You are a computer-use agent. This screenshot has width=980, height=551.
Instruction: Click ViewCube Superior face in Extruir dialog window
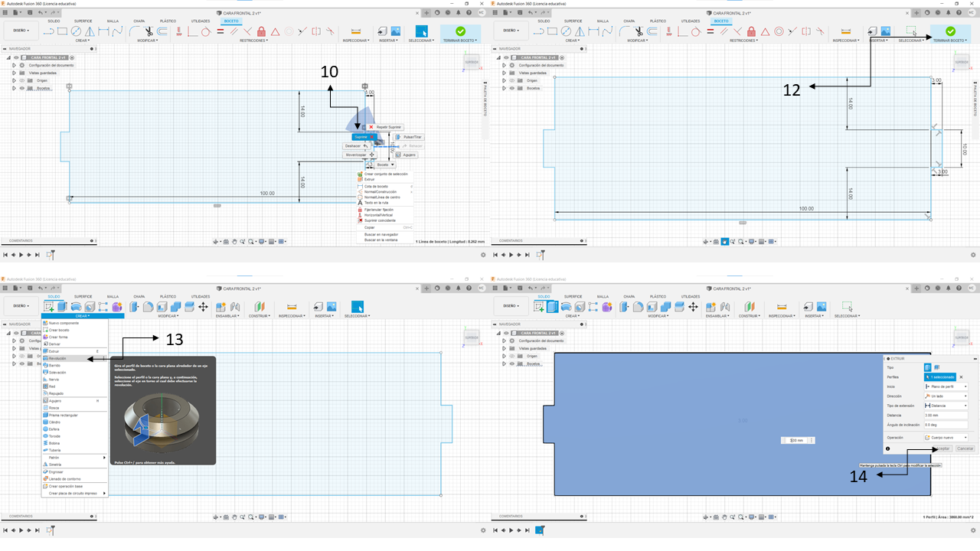(962, 337)
